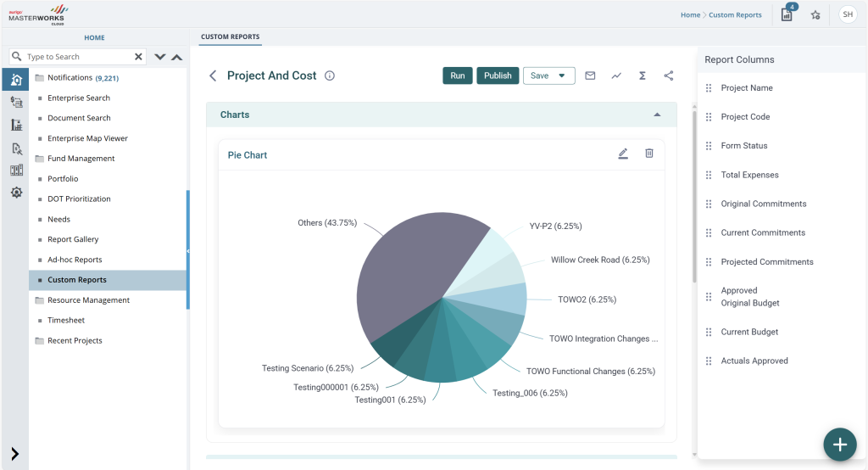Switch to the Custom Reports tab
The image size is (868, 470).
231,36
